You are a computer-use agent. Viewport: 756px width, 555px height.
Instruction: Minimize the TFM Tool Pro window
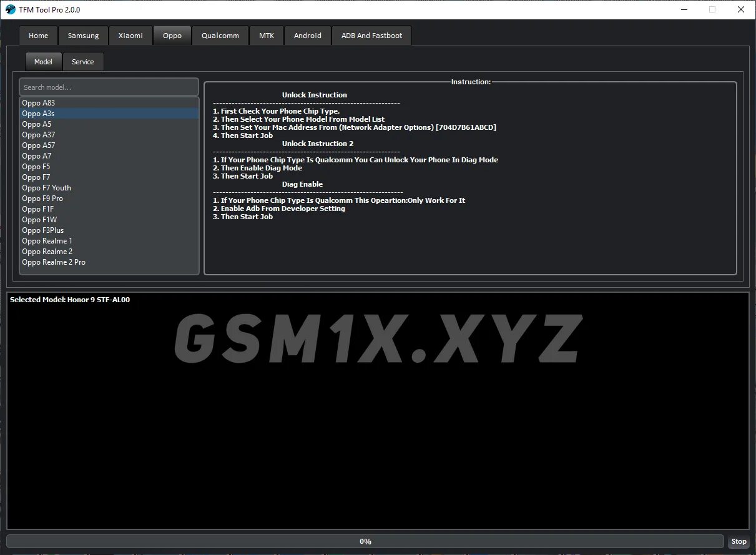point(684,9)
